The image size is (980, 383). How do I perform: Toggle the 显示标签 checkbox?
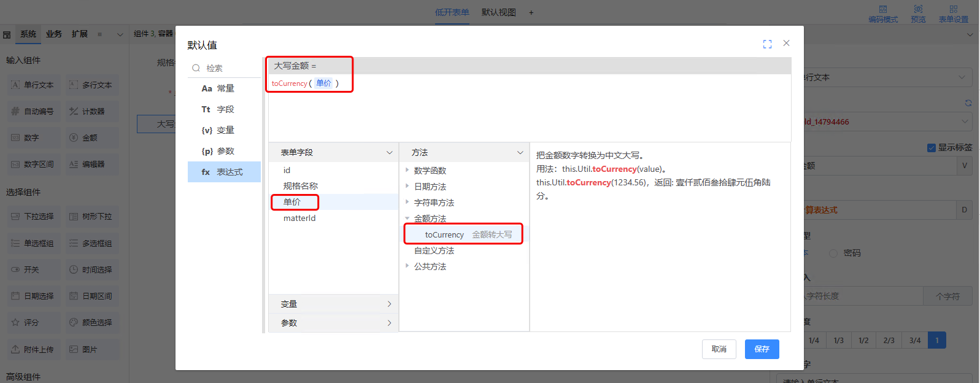(931, 147)
